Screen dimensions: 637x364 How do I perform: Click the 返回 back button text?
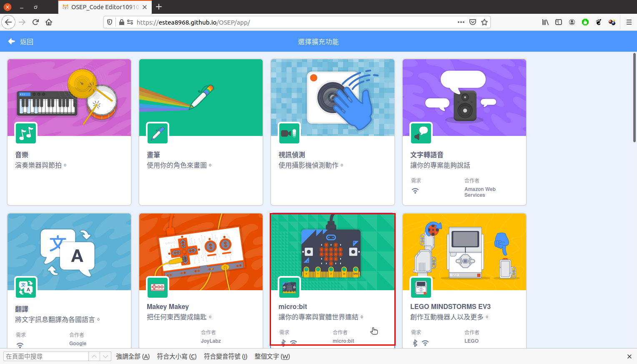pos(27,42)
